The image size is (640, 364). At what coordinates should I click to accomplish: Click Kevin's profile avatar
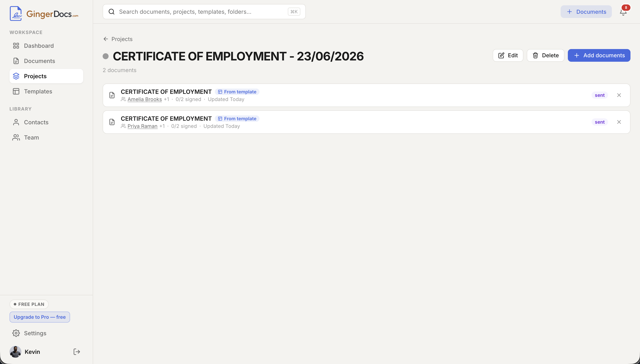15,352
